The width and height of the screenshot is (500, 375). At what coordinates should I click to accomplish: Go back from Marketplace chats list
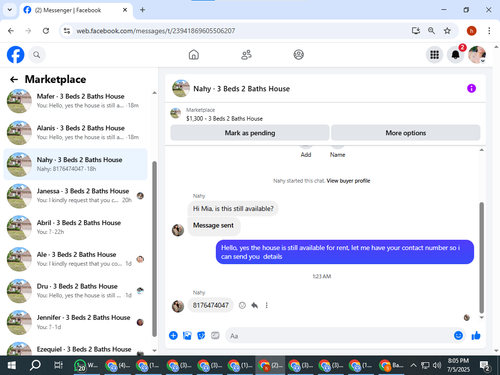coord(14,79)
